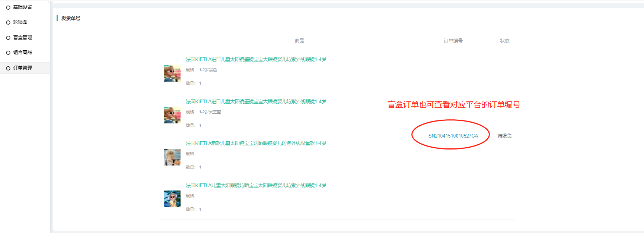Click the circle icon beside 组合商品
The height and width of the screenshot is (233, 644).
pos(8,53)
